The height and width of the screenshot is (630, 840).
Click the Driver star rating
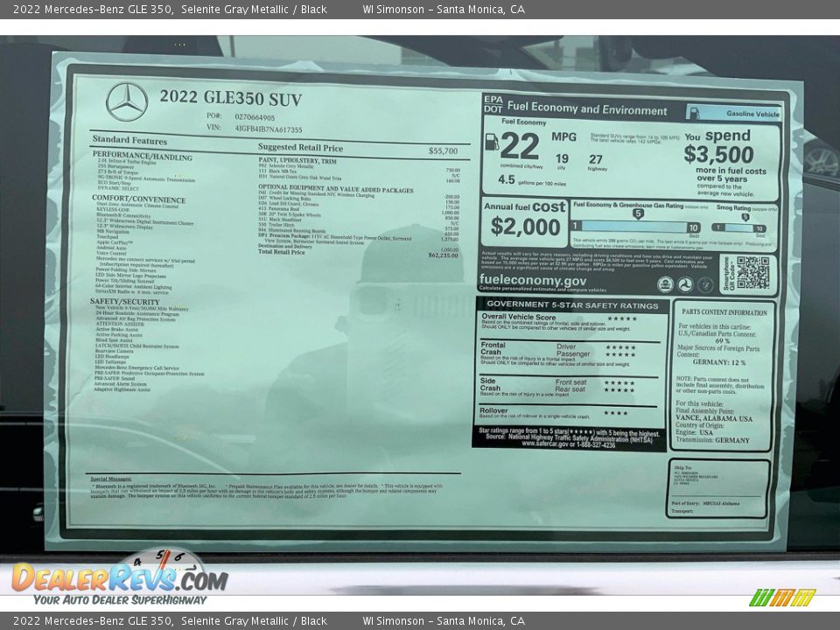(620, 347)
